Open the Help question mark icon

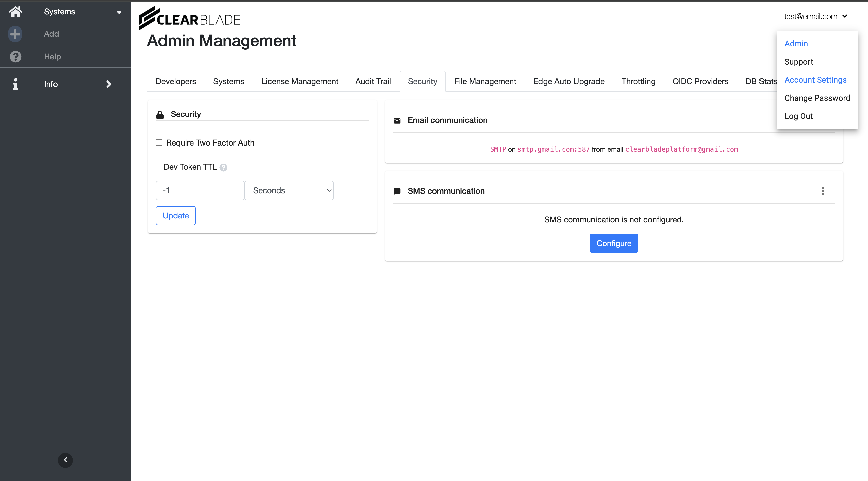(x=16, y=57)
